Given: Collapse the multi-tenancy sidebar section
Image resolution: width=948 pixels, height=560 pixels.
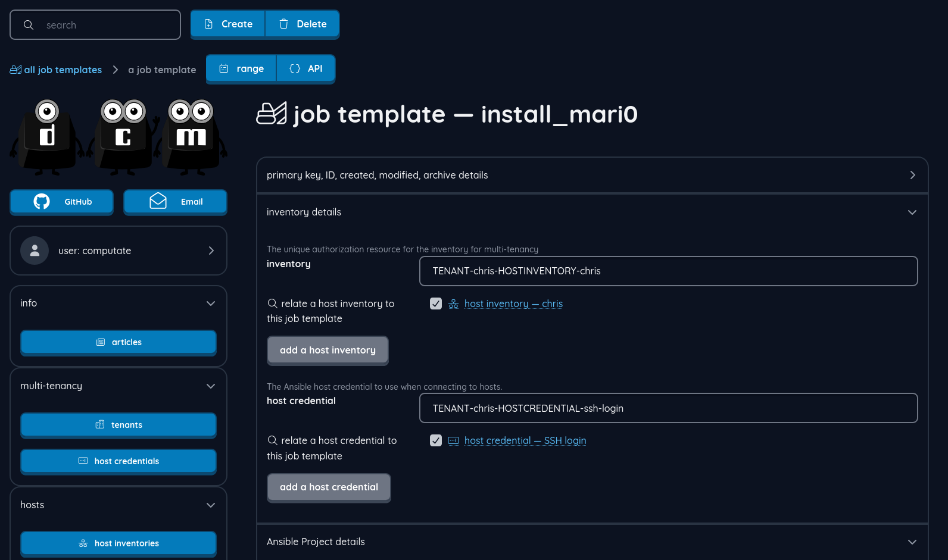Looking at the screenshot, I should click(118, 386).
